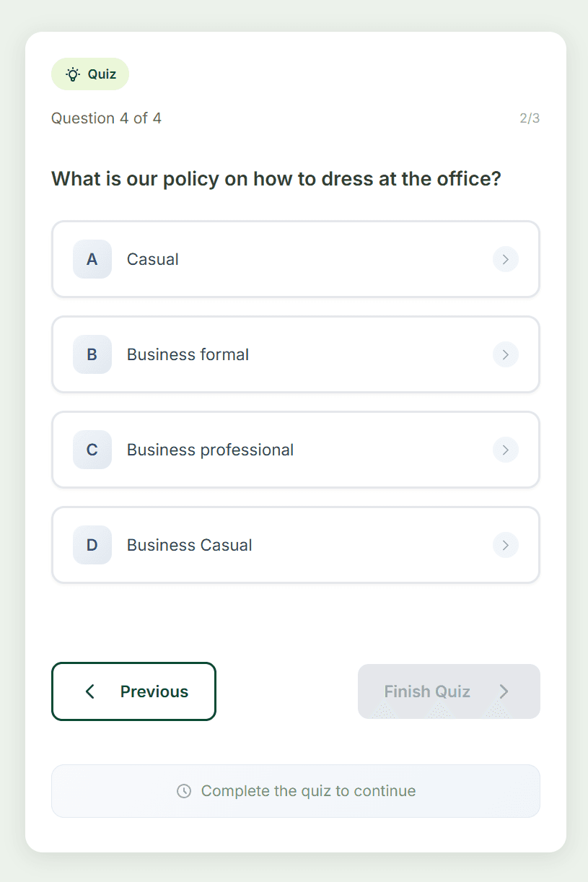Click the clock icon in footer notice
Screen dimensions: 588x882
pos(184,791)
